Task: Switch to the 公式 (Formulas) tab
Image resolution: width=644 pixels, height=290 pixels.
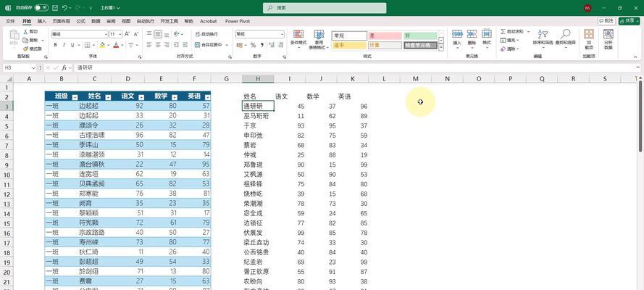Action: (x=80, y=21)
